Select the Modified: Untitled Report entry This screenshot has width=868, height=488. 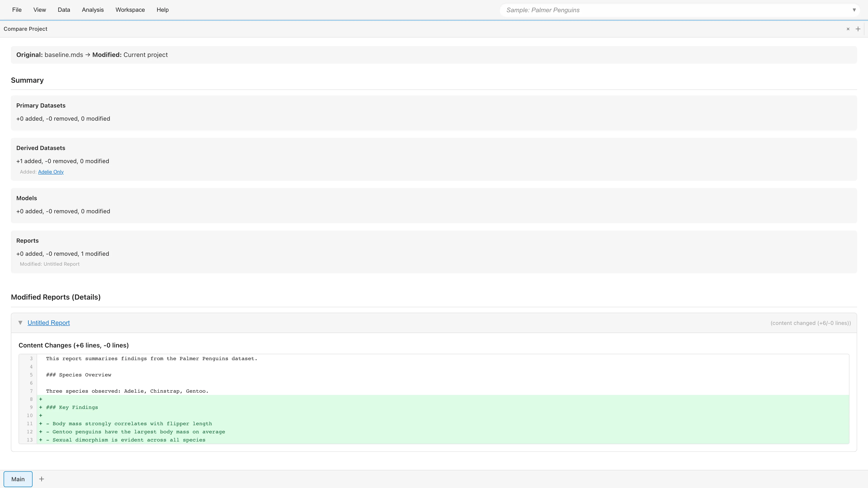(x=49, y=264)
